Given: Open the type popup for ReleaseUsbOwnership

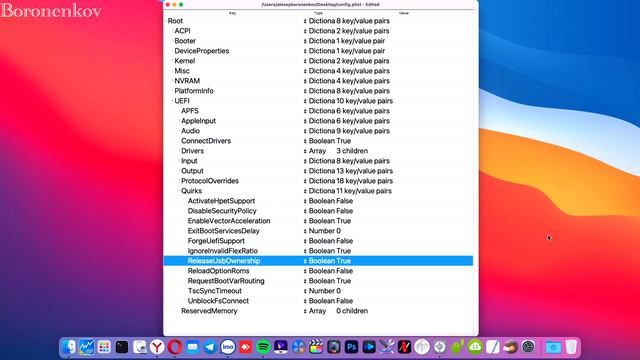Looking at the screenshot, I should coord(305,261).
